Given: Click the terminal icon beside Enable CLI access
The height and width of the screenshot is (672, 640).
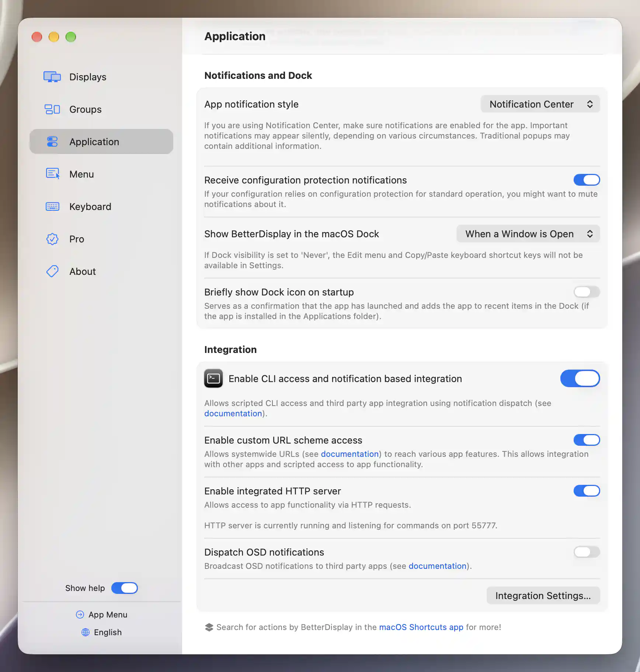Looking at the screenshot, I should 213,378.
